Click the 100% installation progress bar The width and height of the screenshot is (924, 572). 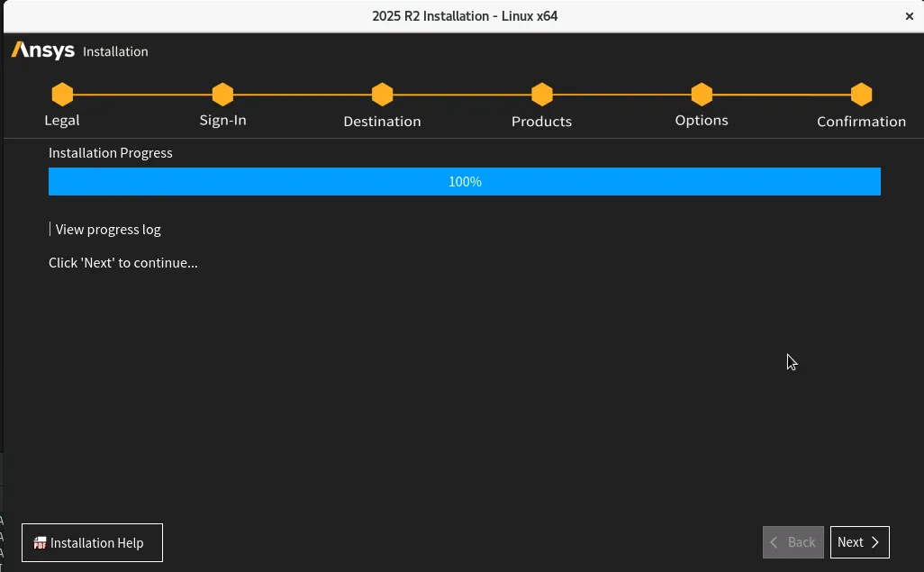[x=465, y=181]
